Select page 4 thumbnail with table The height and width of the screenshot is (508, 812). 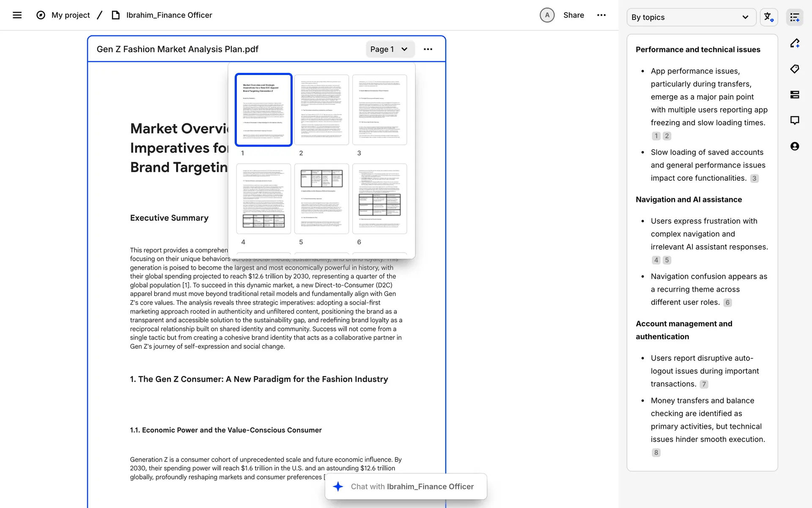coord(263,199)
